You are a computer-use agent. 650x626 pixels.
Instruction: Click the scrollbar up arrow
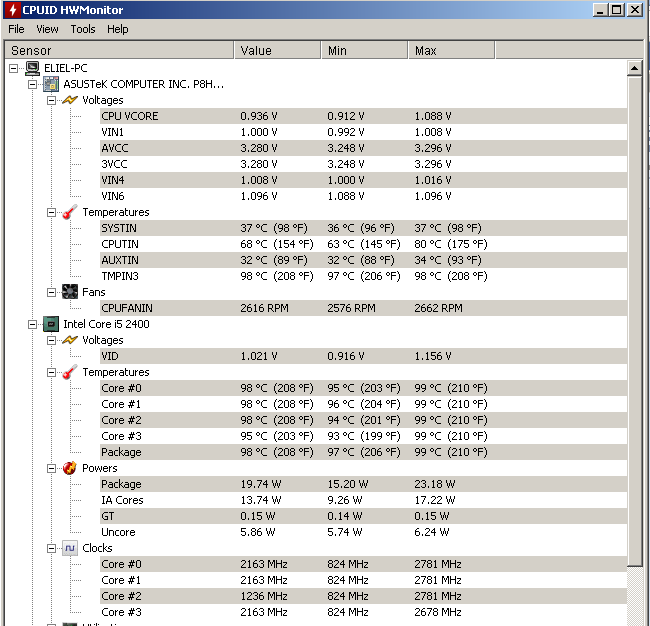coord(635,68)
